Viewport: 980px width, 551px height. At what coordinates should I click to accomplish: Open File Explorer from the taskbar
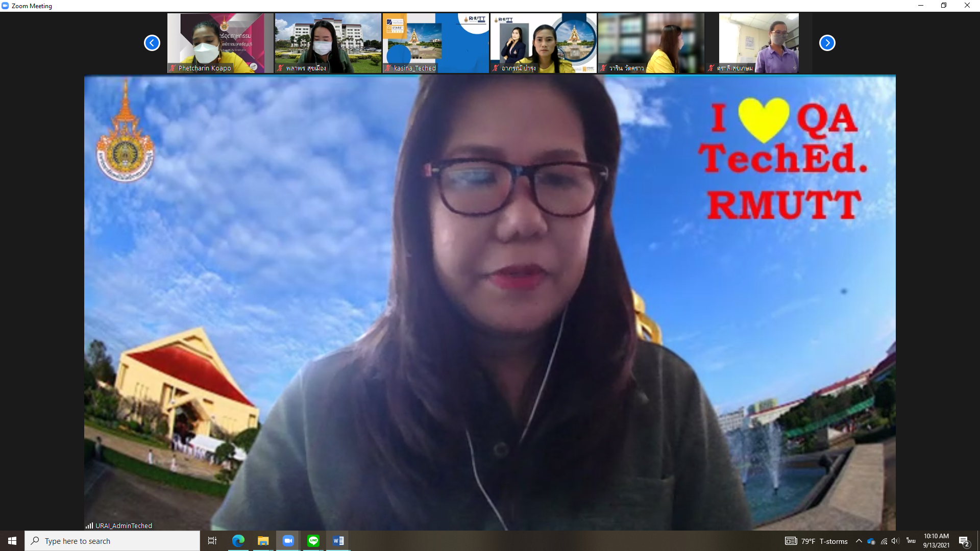point(263,541)
